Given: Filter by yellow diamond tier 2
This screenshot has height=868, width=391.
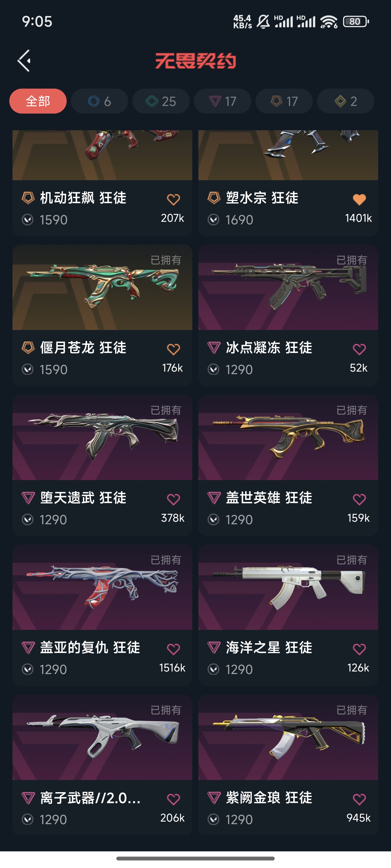Looking at the screenshot, I should pos(345,101).
